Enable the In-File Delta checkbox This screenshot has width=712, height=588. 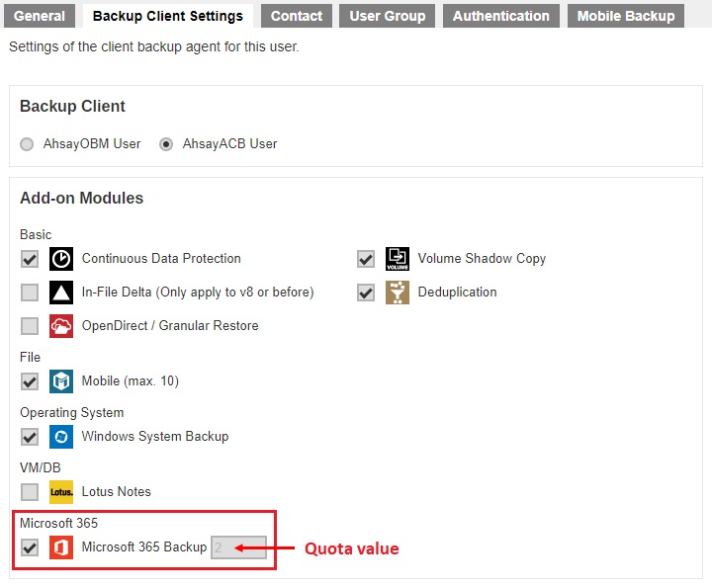click(30, 293)
